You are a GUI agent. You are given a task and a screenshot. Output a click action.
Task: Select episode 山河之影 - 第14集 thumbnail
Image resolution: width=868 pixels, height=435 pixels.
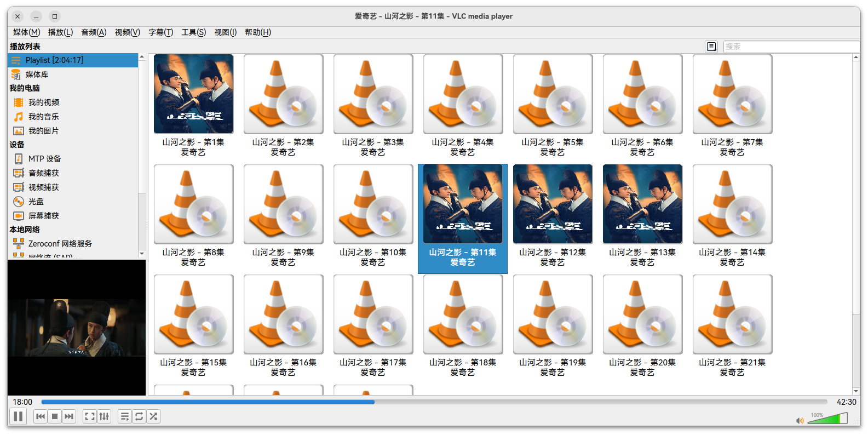(x=732, y=204)
